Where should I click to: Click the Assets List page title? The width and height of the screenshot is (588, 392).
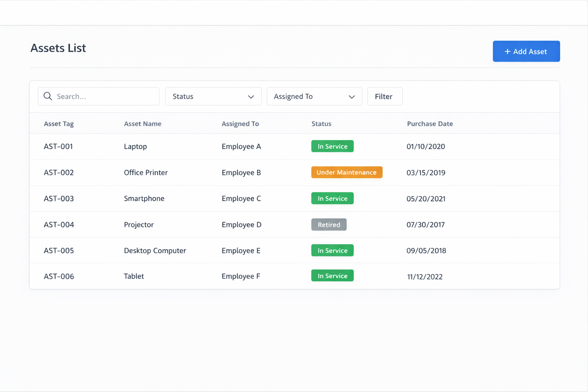tap(58, 48)
